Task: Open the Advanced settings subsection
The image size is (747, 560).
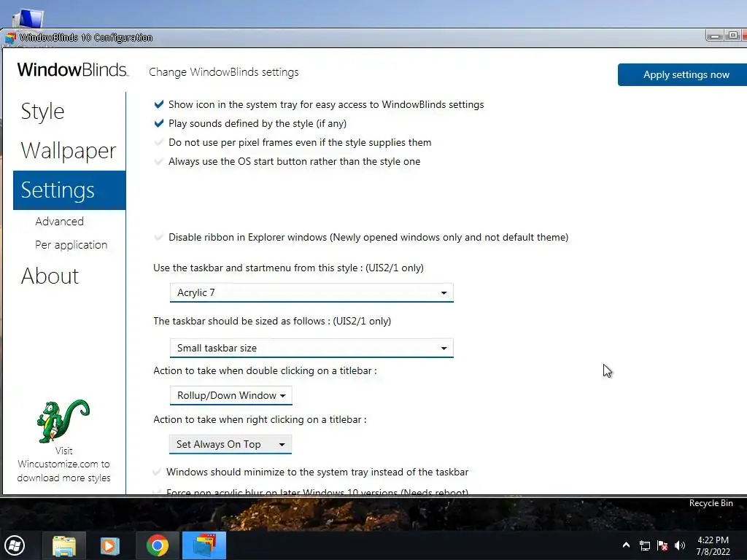Action: (60, 222)
